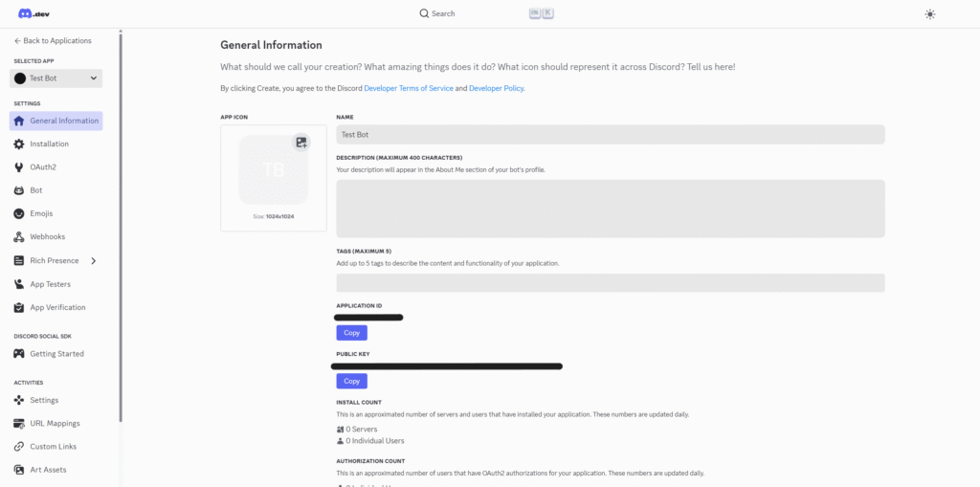
Task: Click the upload image icon on app icon
Action: coord(301,143)
